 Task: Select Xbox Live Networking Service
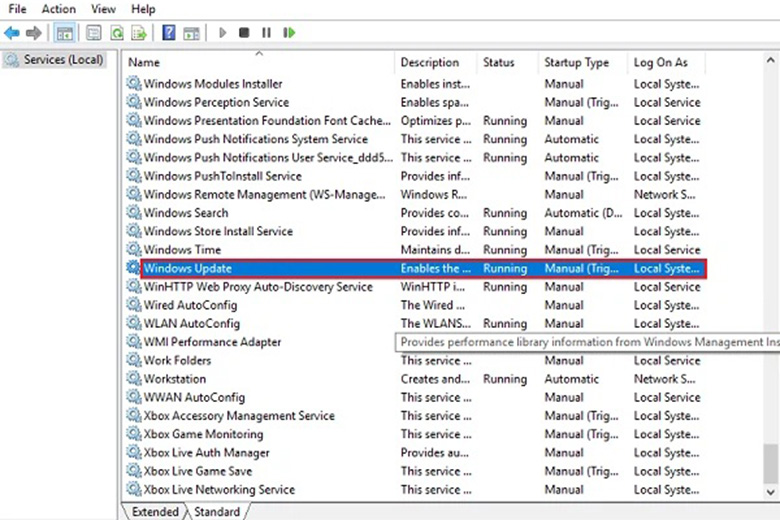tap(219, 489)
